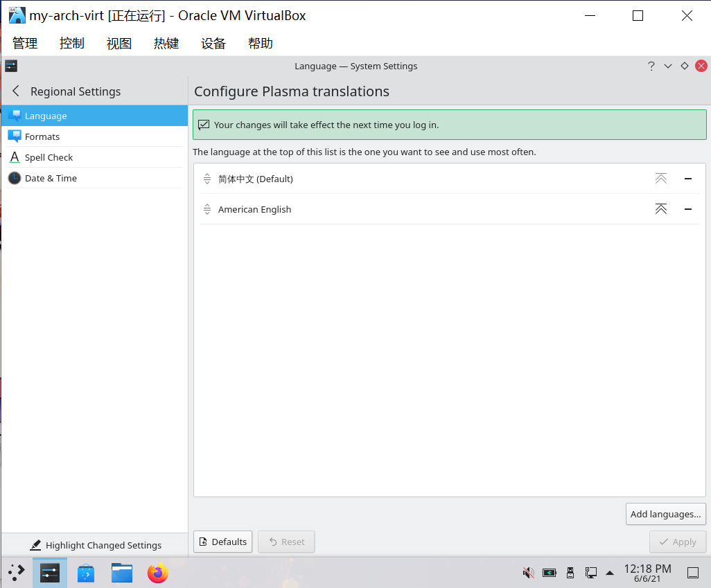The height and width of the screenshot is (588, 711).
Task: Open the Application Launcher in the taskbar
Action: 16,572
